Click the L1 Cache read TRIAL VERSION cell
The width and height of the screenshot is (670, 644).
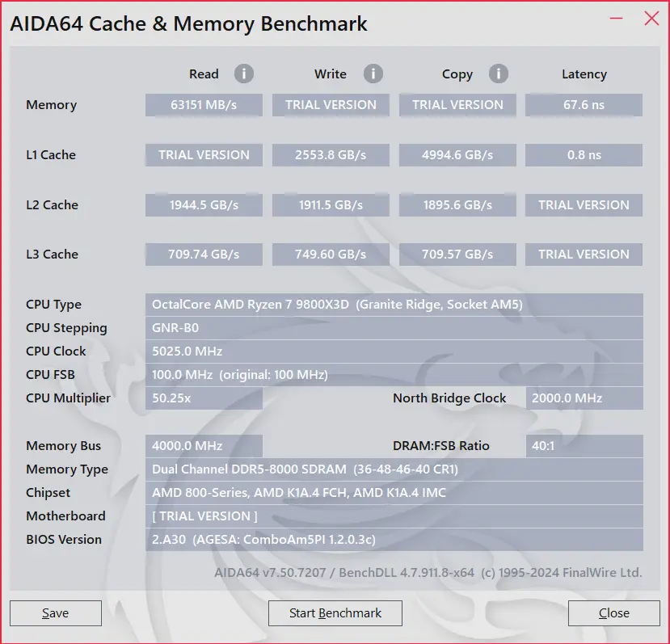coord(204,154)
